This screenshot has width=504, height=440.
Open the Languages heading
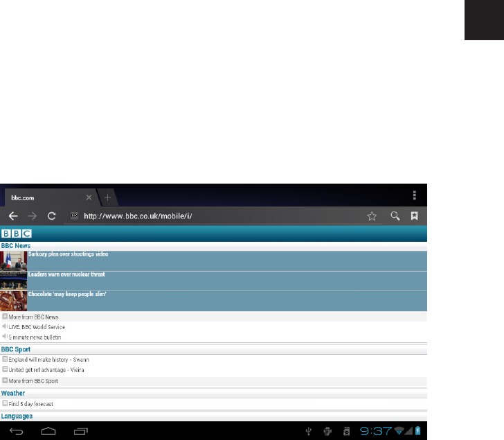coord(17,416)
